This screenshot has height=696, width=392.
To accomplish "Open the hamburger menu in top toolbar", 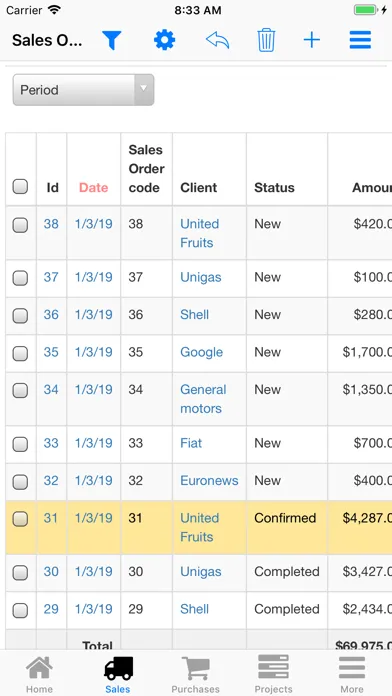I will 360,40.
